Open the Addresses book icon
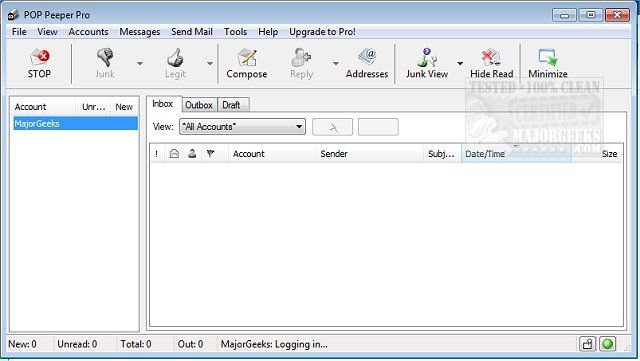Viewport: 640px width, 361px height. (x=367, y=63)
